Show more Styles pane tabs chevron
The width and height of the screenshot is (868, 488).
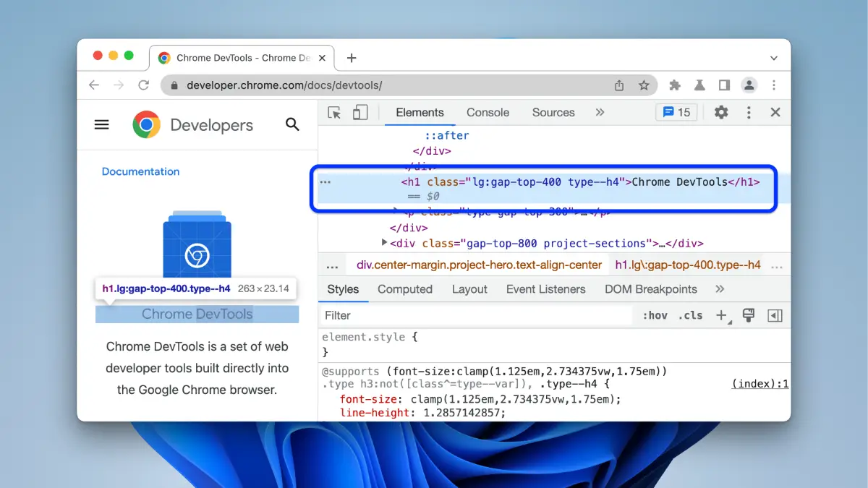720,289
